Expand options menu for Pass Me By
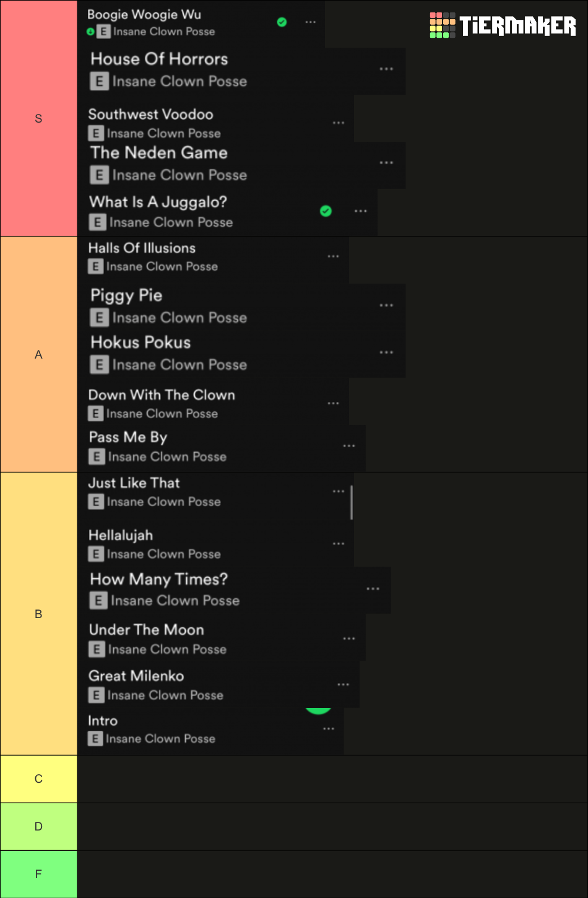Screen dimensions: 588x898 tap(349, 446)
